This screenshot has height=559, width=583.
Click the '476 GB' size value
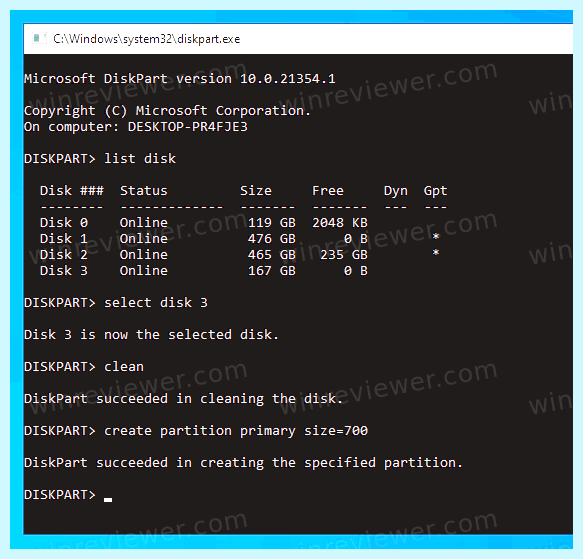272,238
